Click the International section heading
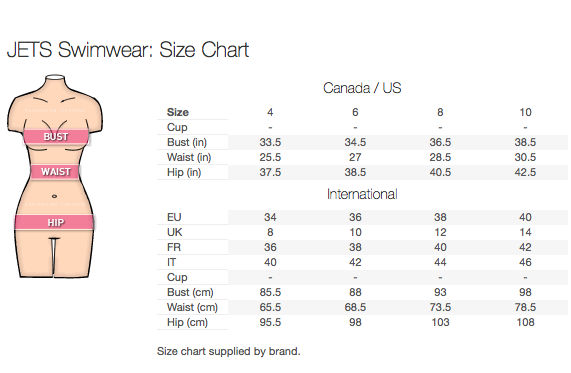Image resolution: width=571 pixels, height=373 pixels. coord(362,194)
